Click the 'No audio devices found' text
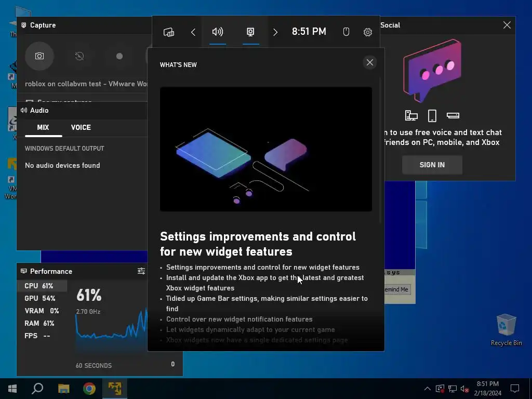This screenshot has height=399, width=532. 62,166
